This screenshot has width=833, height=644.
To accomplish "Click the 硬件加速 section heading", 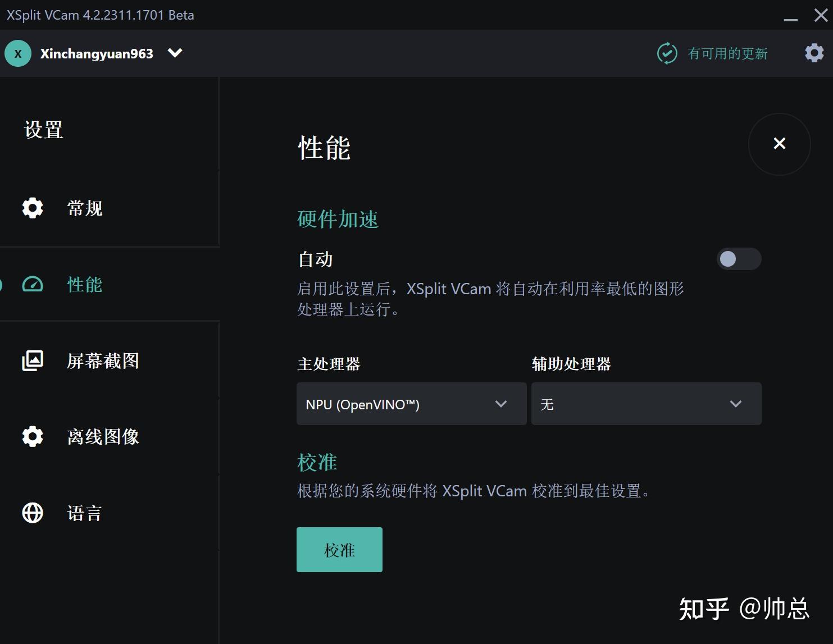I will pos(338,219).
